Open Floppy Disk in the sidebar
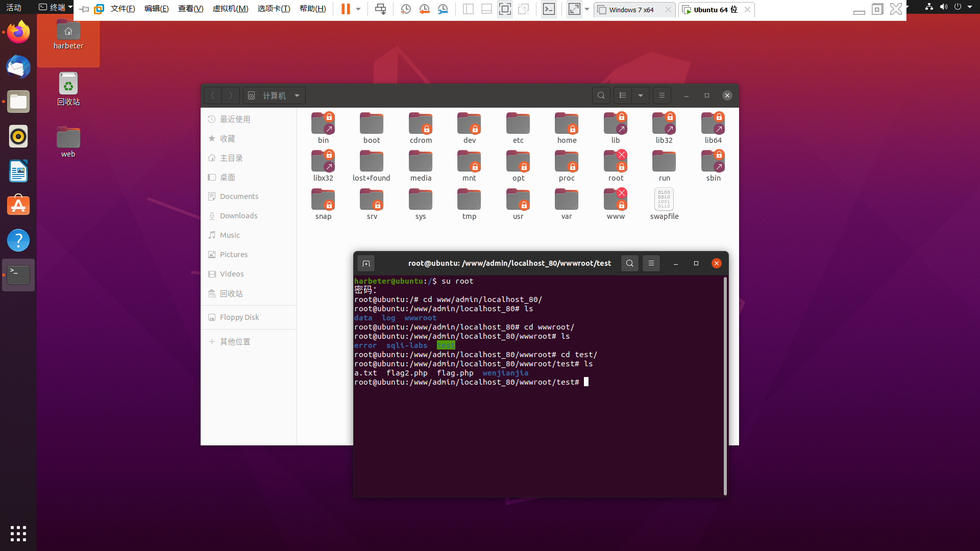This screenshot has height=551, width=980. (249, 317)
